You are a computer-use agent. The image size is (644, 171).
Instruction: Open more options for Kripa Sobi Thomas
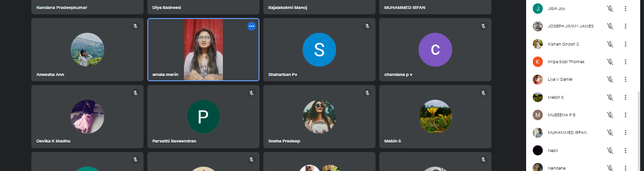(625, 62)
